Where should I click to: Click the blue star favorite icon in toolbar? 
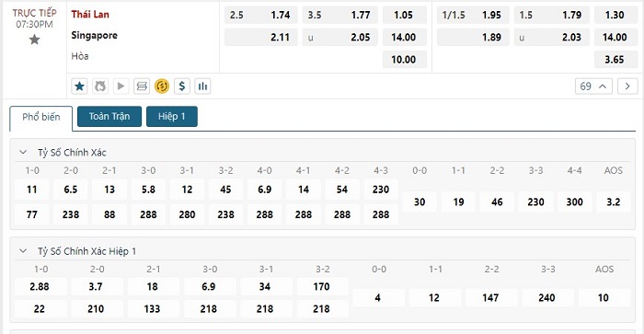click(79, 86)
